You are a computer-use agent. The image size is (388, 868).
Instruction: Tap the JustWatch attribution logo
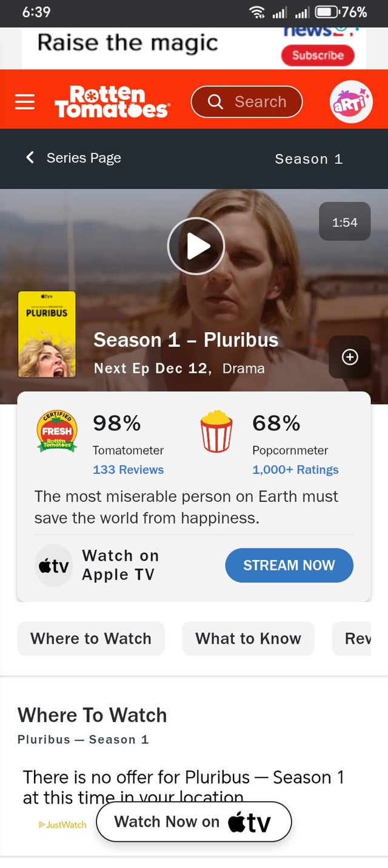click(62, 824)
